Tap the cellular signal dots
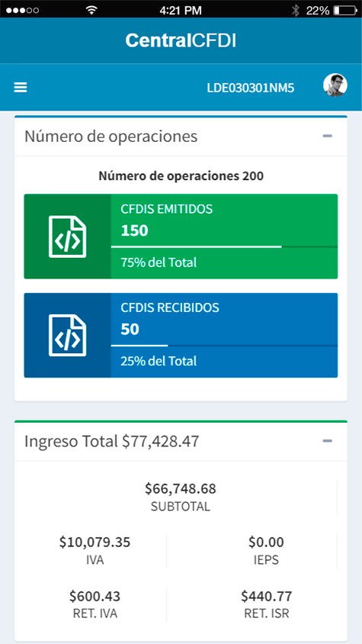The width and height of the screenshot is (362, 644). (23, 10)
